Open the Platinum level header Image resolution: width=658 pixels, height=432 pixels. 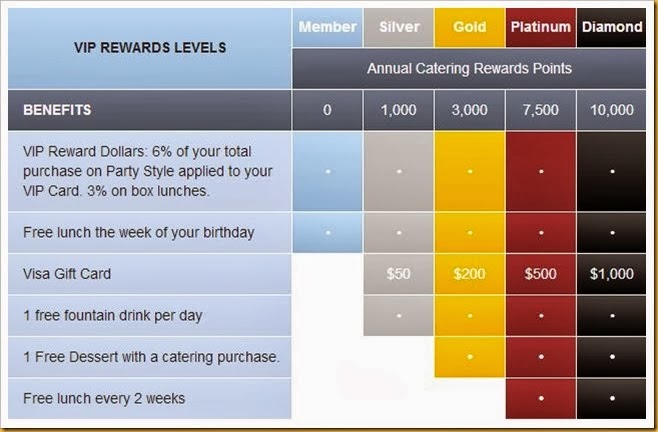[x=540, y=27]
